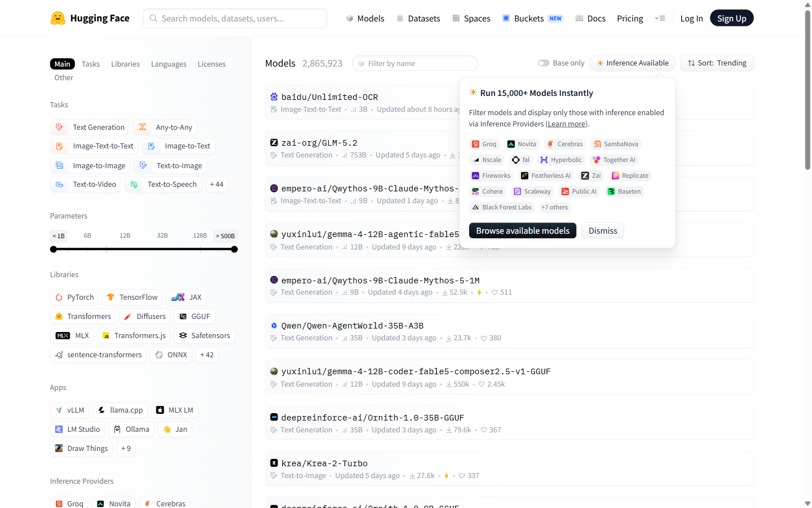812x508 pixels.
Task: Open the Sort: Trending dropdown
Action: 717,63
